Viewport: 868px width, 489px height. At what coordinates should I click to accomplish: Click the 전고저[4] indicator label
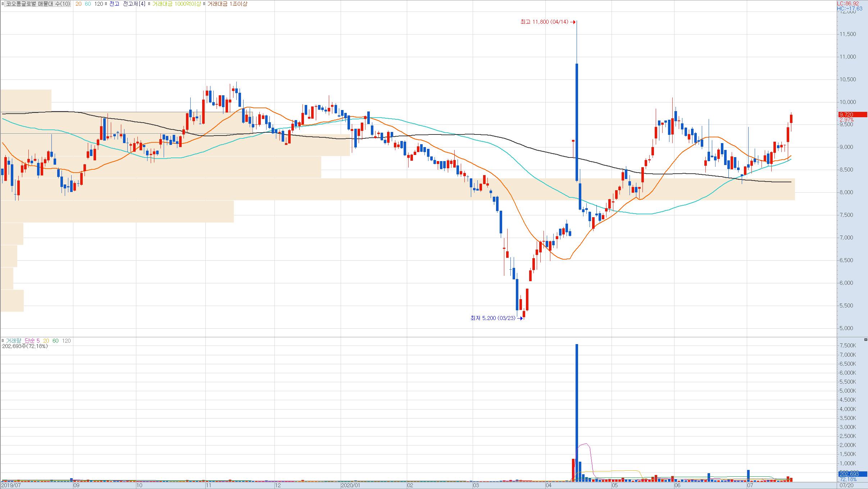(134, 4)
